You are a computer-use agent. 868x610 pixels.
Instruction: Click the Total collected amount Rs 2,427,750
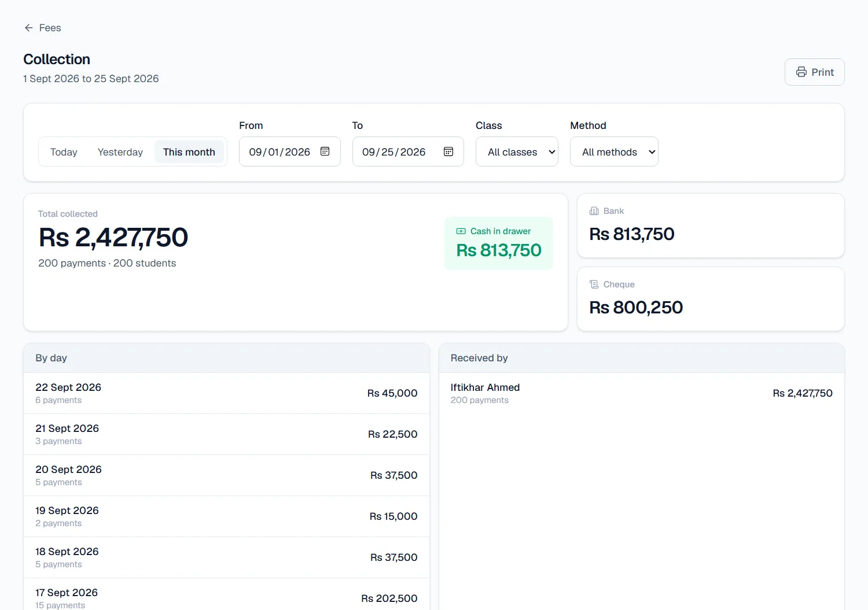tap(113, 238)
